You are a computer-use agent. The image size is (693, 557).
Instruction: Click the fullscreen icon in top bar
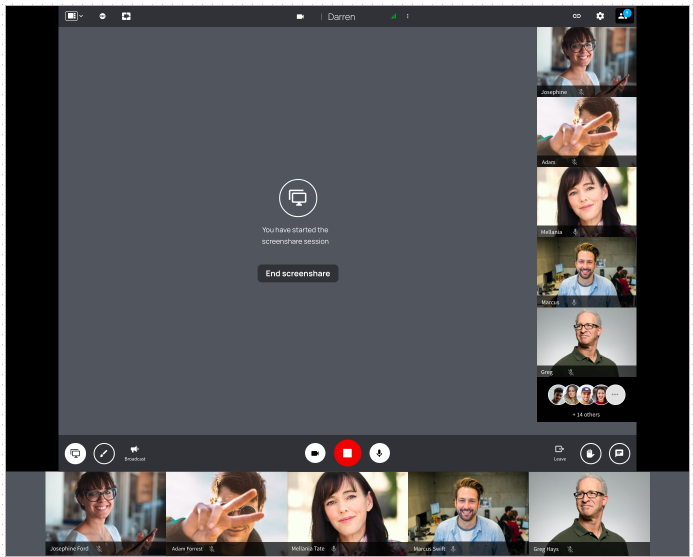click(126, 16)
